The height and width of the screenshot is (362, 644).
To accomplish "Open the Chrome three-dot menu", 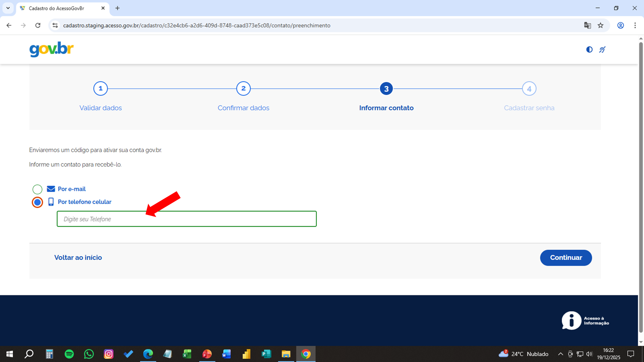I will 635,25.
